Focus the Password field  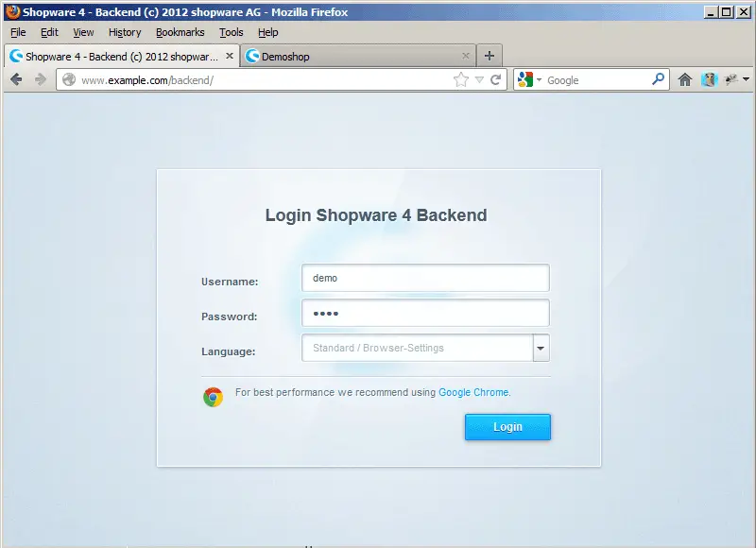coord(425,313)
